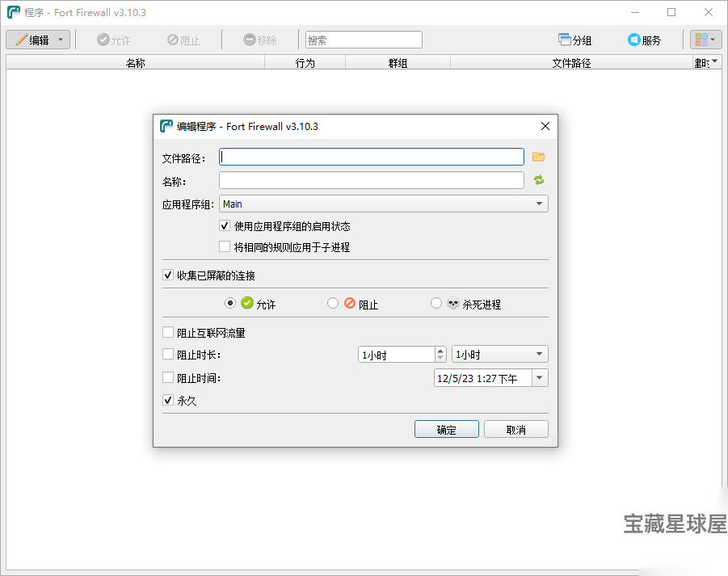Click the 名称 input field in dialog

coord(372,180)
